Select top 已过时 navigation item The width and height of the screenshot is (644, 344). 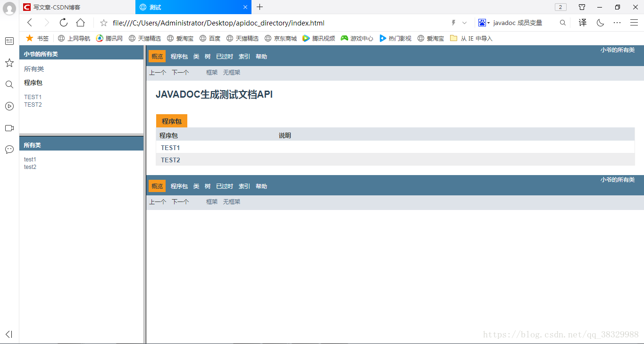pyautogui.click(x=225, y=57)
